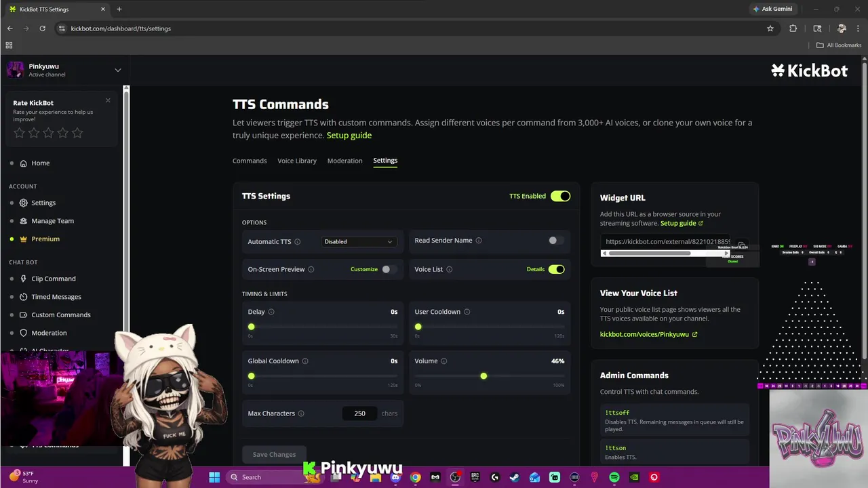Screen dimensions: 868x488
Task: Open Widget URL Setup guide link
Action: click(682, 224)
